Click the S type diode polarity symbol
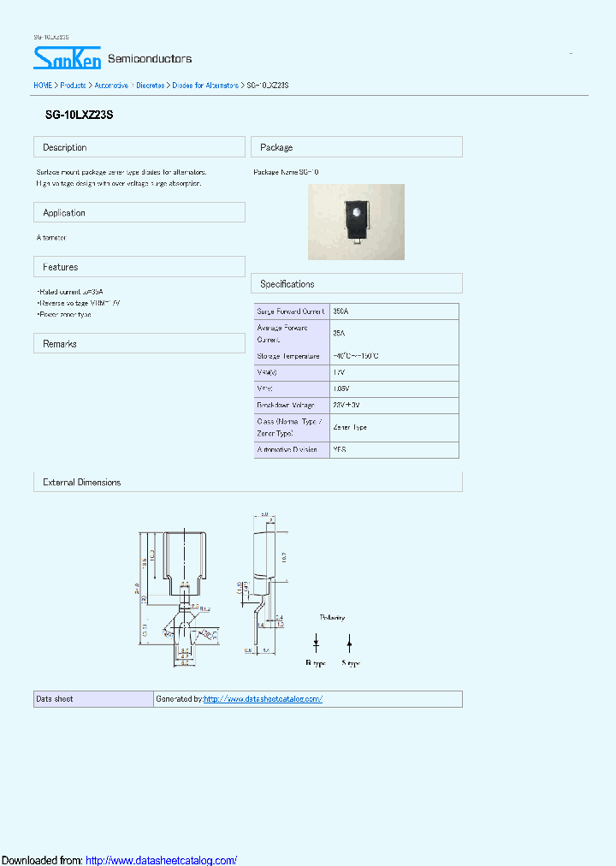The image size is (616, 866). (349, 642)
